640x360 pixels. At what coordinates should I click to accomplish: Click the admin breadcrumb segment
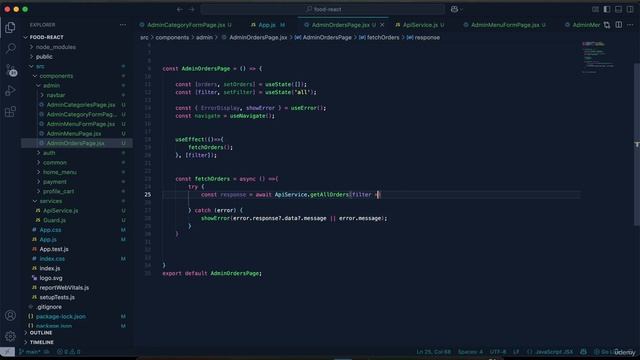[204, 38]
